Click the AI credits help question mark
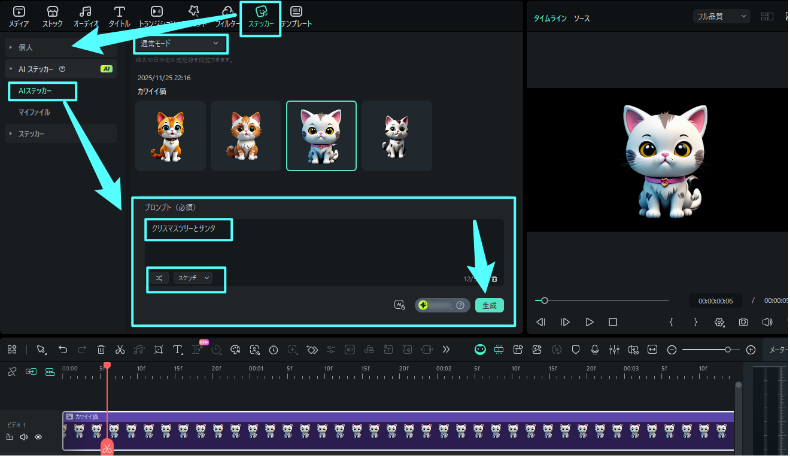This screenshot has height=456, width=790. pos(460,305)
